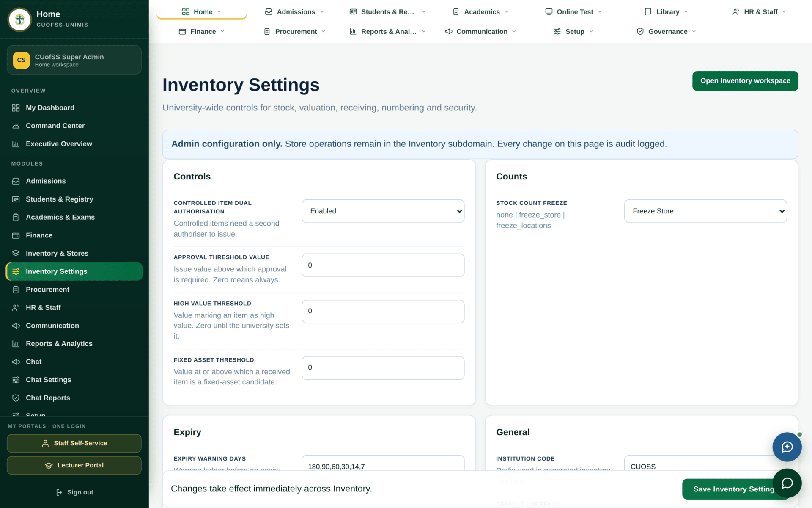Open Command Center in sidebar
The height and width of the screenshot is (508, 812).
[74, 126]
